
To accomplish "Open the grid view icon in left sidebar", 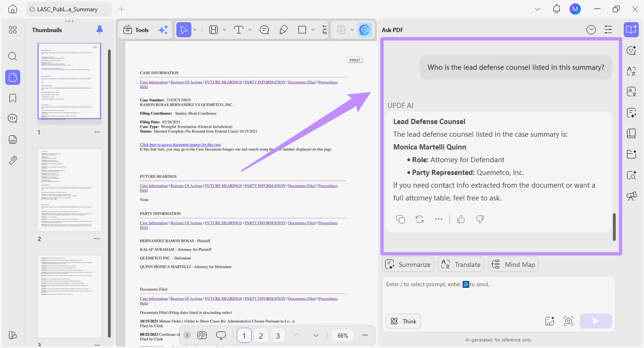I will click(13, 30).
